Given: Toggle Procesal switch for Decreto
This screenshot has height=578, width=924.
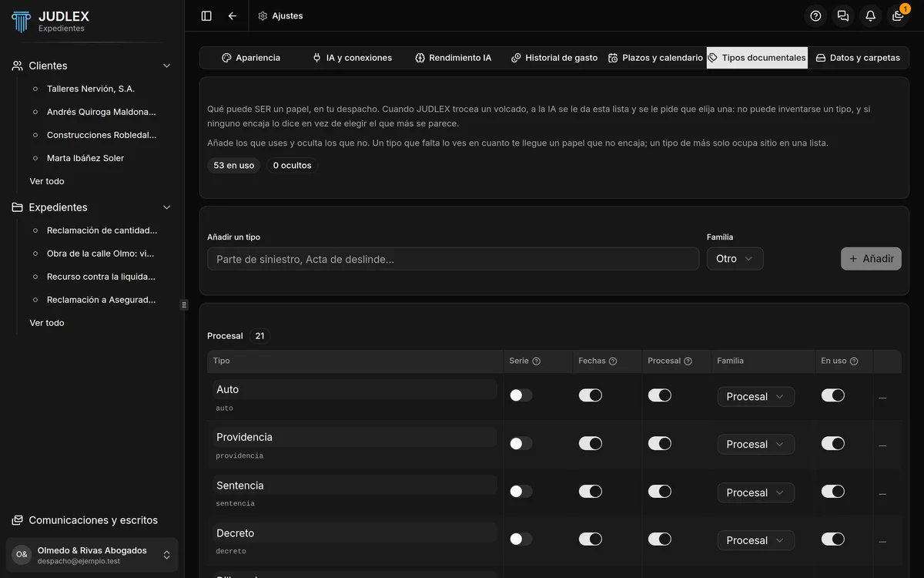Looking at the screenshot, I should pyautogui.click(x=659, y=539).
